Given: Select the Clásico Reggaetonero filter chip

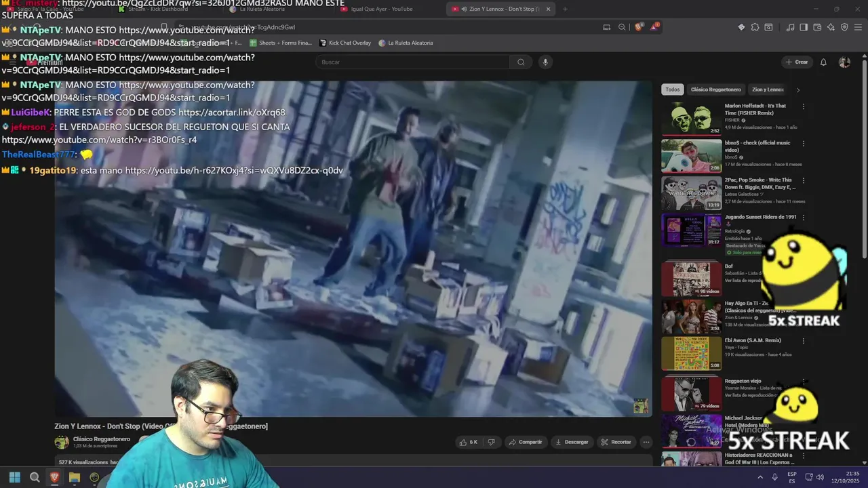Looking at the screenshot, I should coord(715,89).
